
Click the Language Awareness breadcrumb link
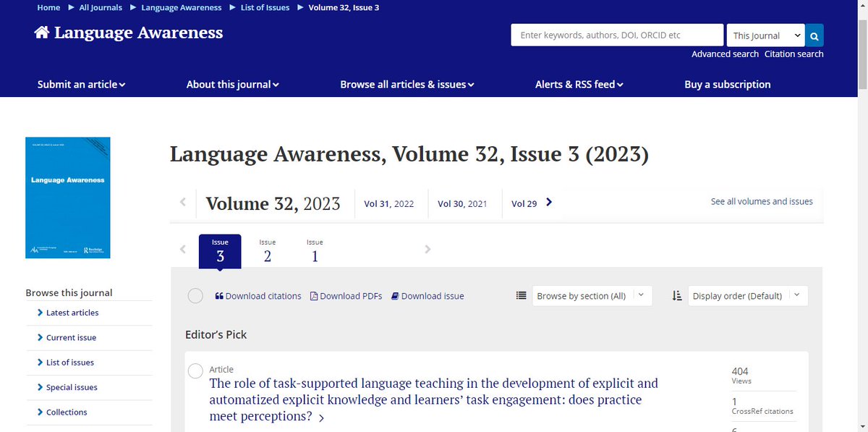point(182,7)
